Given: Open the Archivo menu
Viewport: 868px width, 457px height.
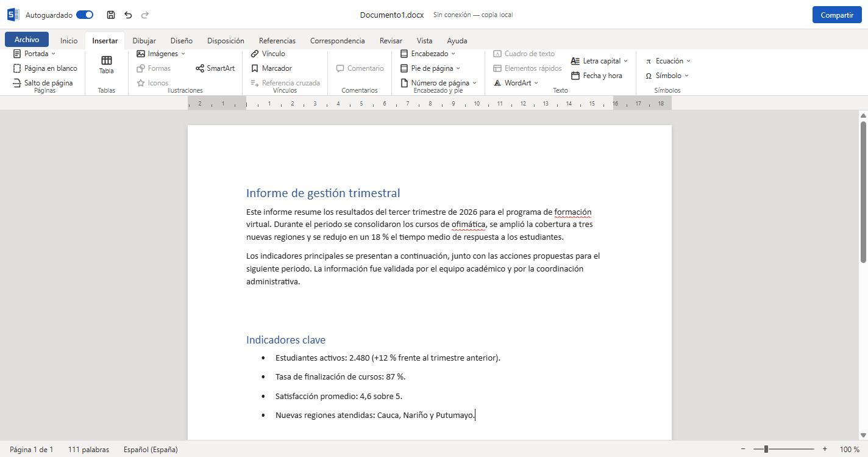Looking at the screenshot, I should 27,40.
